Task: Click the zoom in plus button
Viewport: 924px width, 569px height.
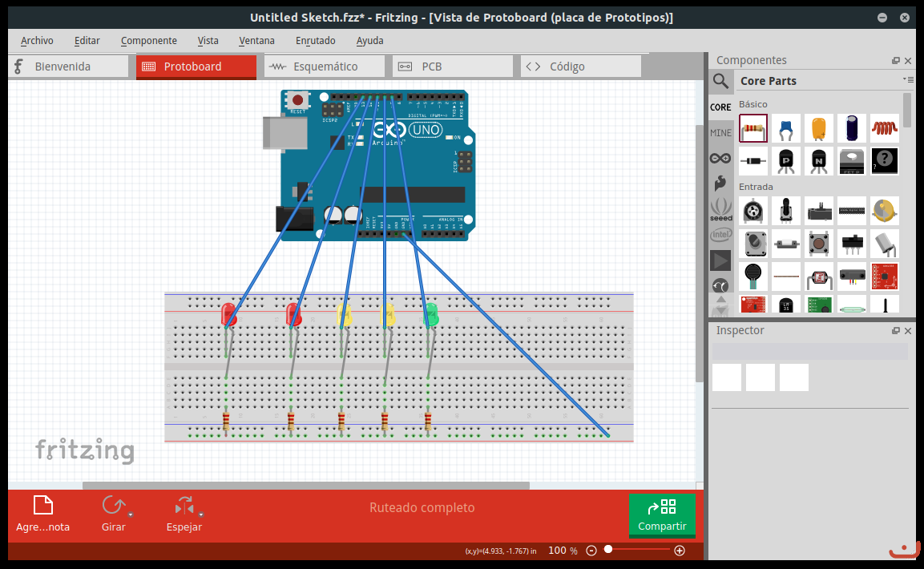Action: [680, 551]
